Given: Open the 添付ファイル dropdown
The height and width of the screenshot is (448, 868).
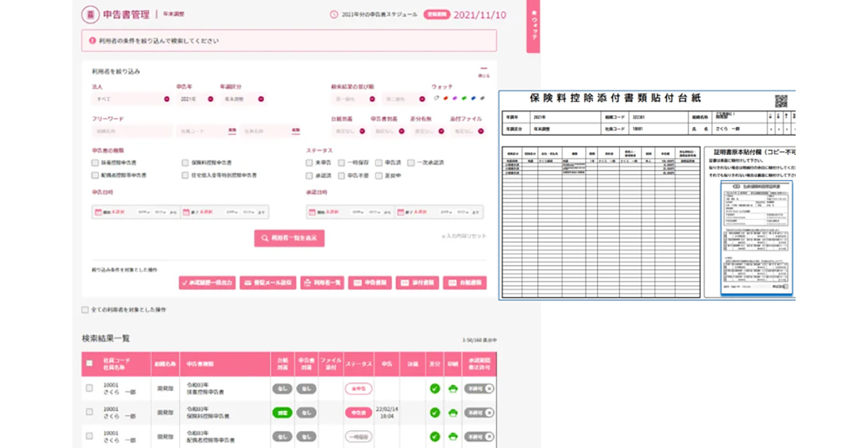Looking at the screenshot, I should [468, 131].
